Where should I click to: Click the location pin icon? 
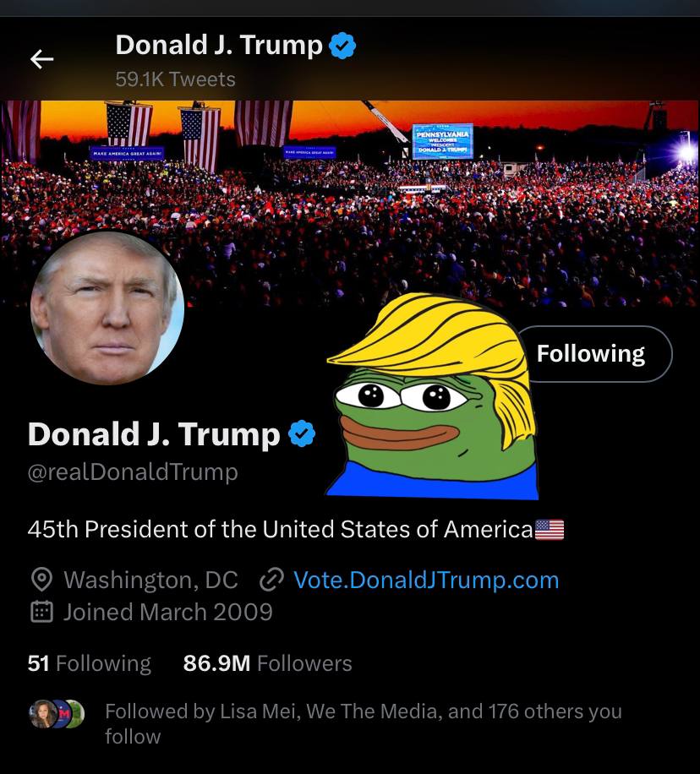point(41,580)
